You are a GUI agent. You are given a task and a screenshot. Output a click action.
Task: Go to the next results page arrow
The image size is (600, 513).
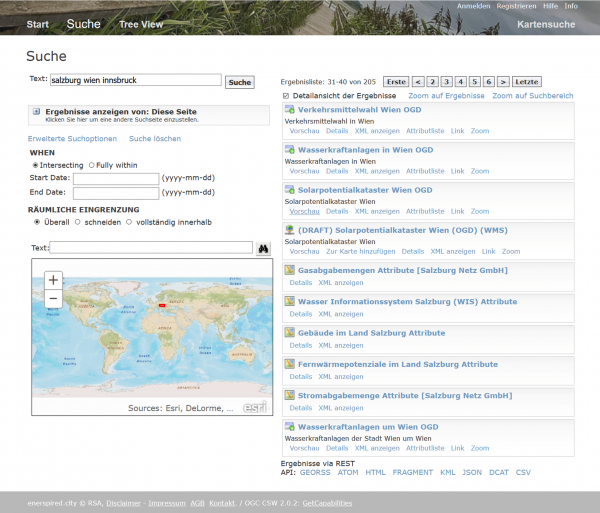click(x=504, y=81)
